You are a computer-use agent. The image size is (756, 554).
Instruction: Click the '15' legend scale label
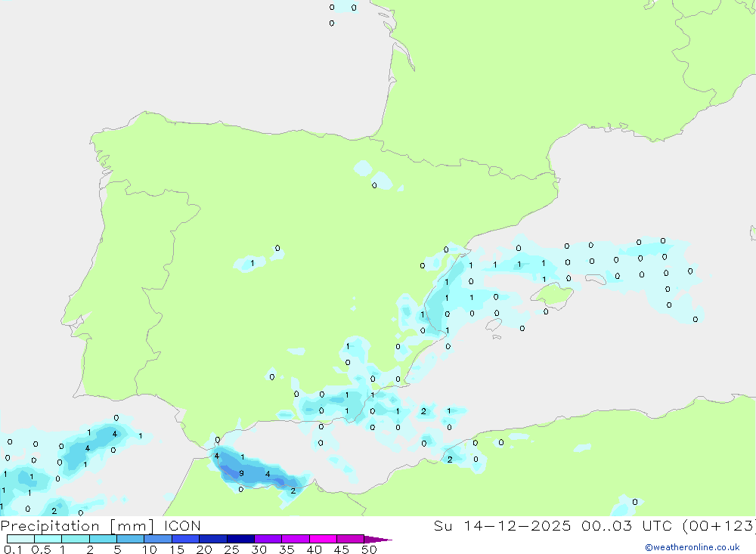coord(177,549)
